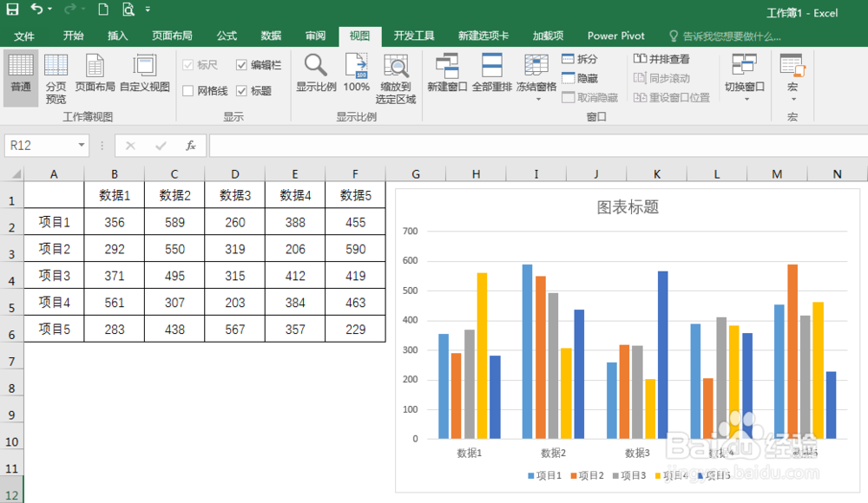Viewport: 868px width, 503px height.
Task: Switch to the Add-ins (加载项) tab
Action: 548,36
